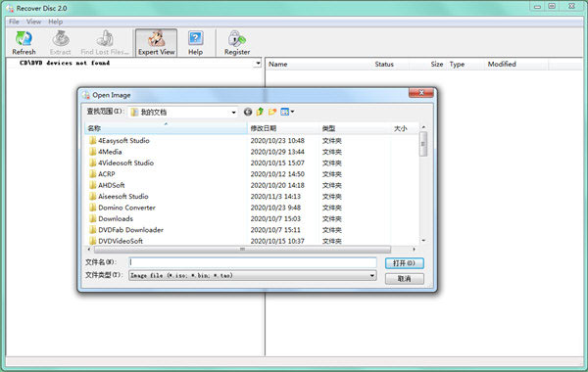Screen dimensions: 588x372
Task: Sort by 修改日期 column header
Action: click(x=283, y=128)
